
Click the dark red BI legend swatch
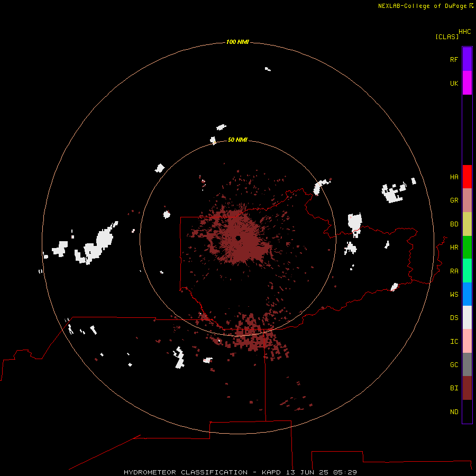click(467, 388)
